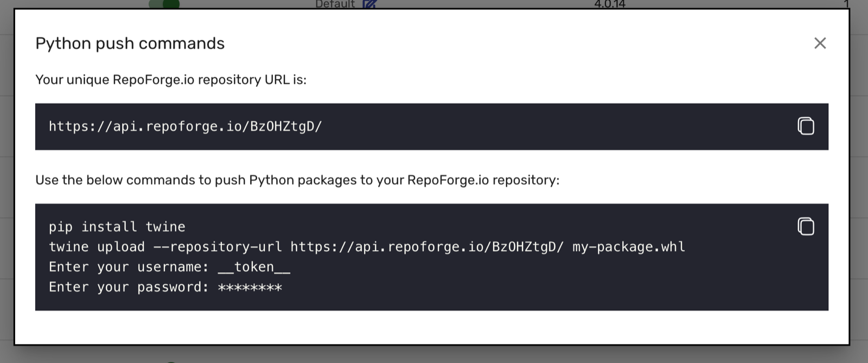
Task: Close the Python push commands dialog
Action: click(x=820, y=43)
